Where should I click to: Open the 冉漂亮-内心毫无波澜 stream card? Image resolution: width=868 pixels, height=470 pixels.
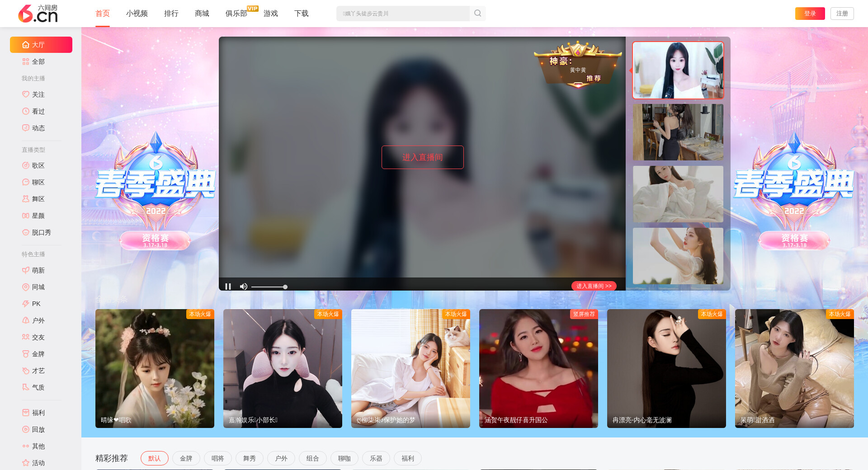666,368
